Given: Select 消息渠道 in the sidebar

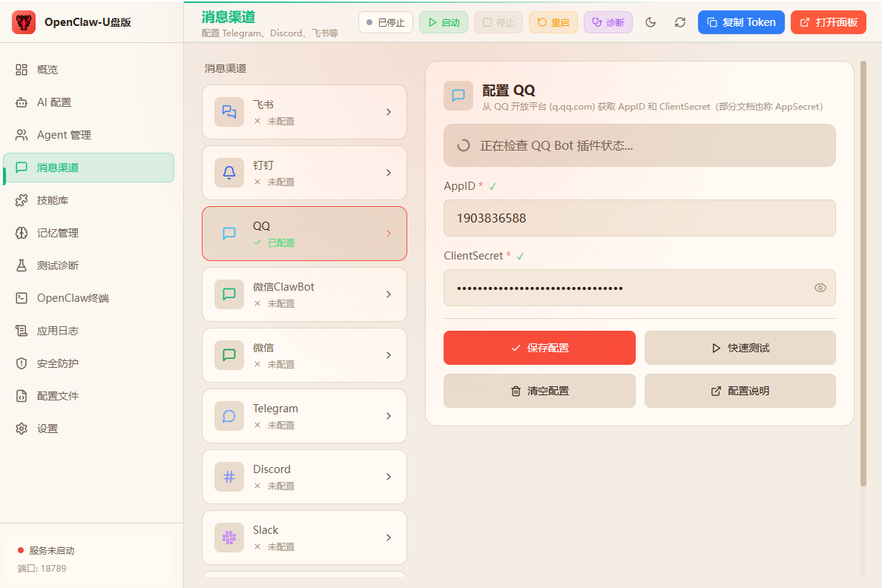Looking at the screenshot, I should click(89, 168).
